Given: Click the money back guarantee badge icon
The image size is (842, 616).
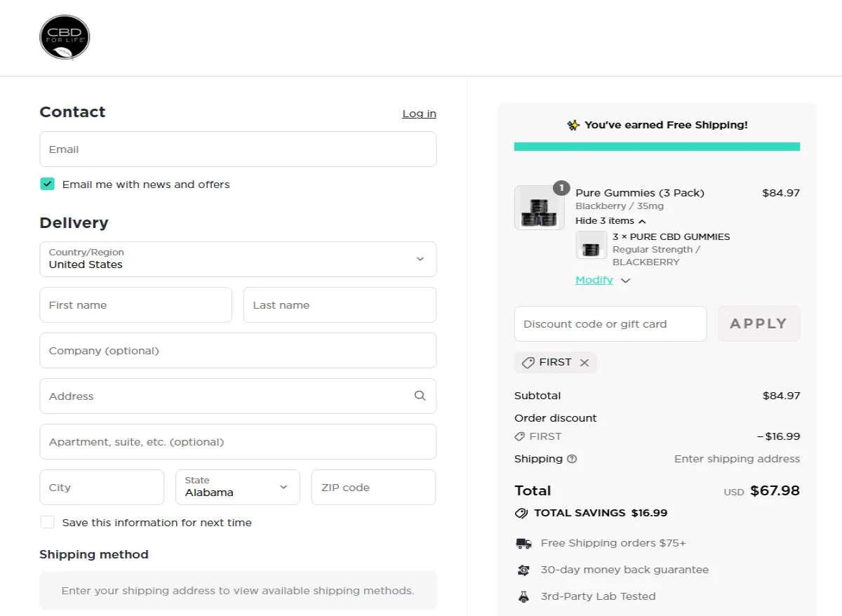Looking at the screenshot, I should coord(523,570).
